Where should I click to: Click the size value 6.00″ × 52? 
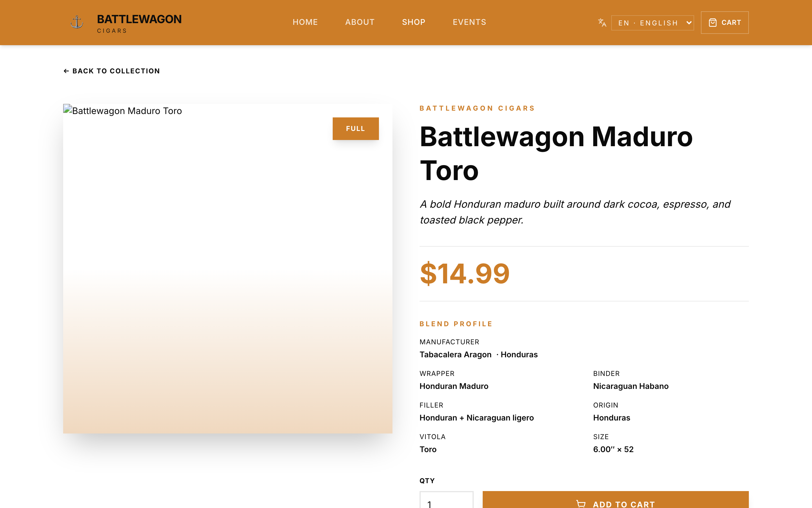point(613,449)
